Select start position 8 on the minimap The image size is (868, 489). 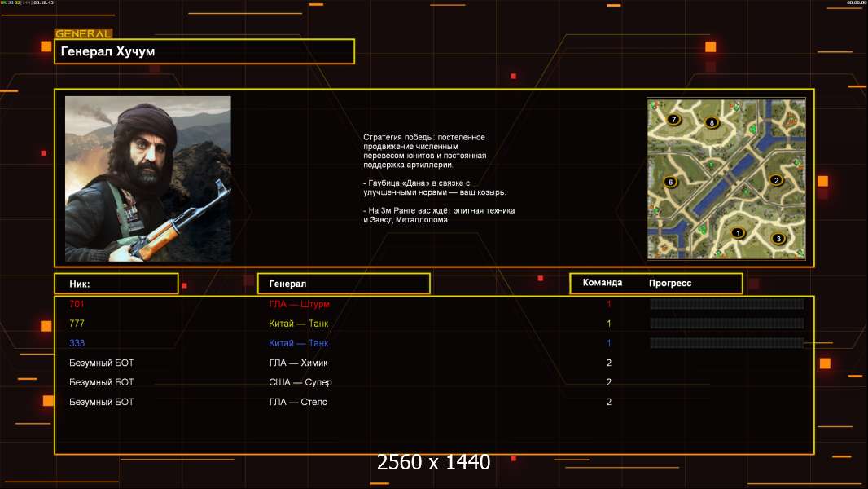click(x=712, y=122)
